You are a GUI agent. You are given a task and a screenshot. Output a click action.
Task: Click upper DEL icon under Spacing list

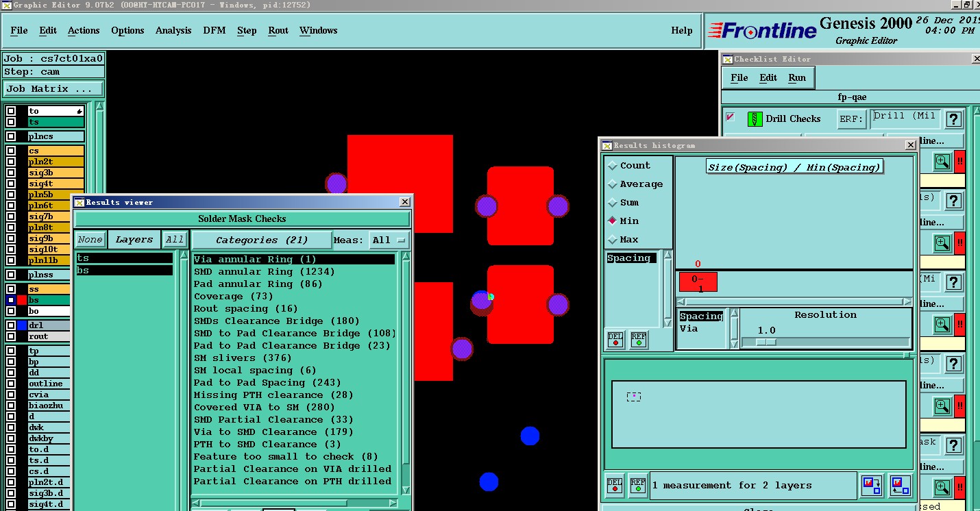click(615, 339)
